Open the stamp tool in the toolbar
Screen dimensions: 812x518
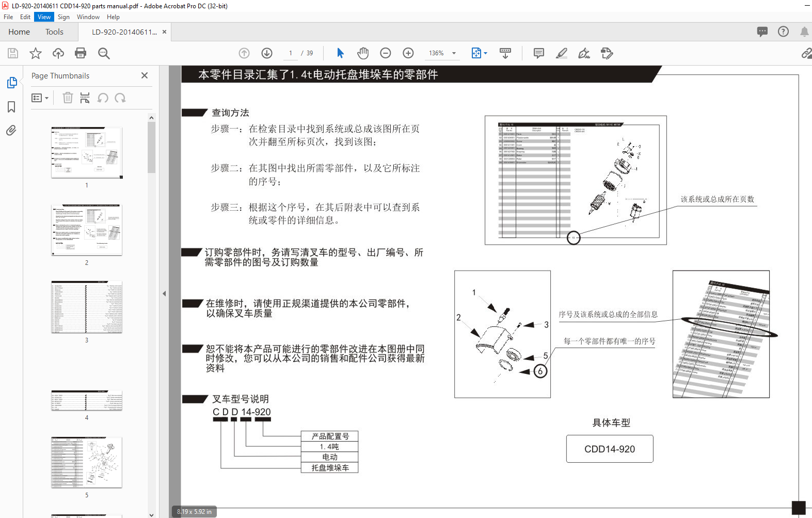607,53
